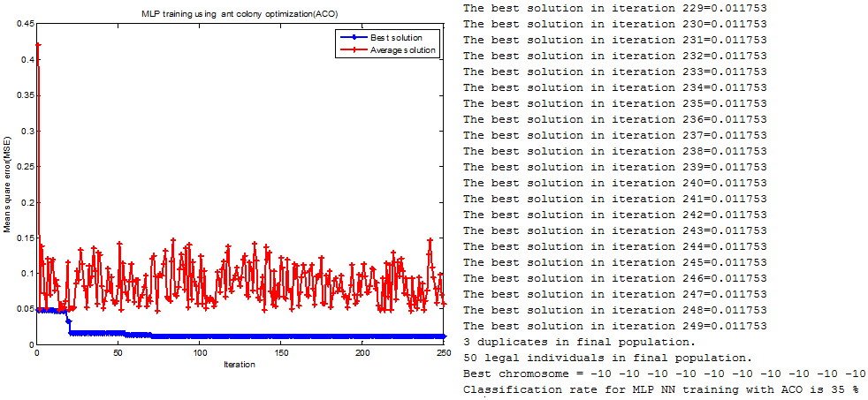The width and height of the screenshot is (868, 400).
Task: Click the MLP training ACO plot title
Action: 240,14
